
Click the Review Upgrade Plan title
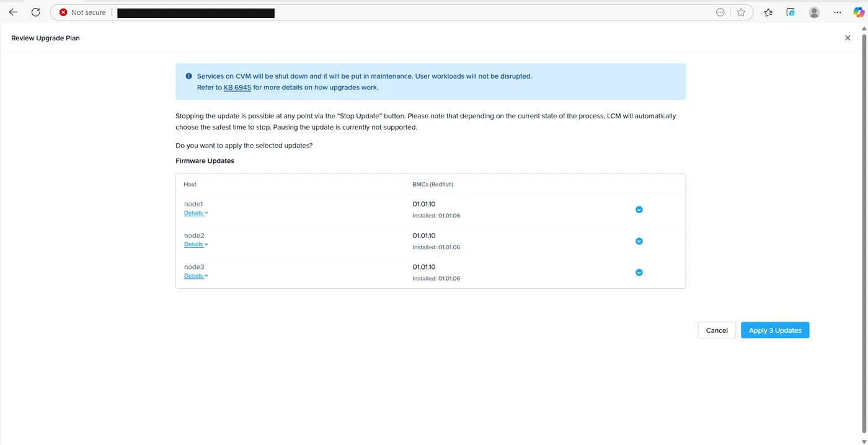point(45,38)
